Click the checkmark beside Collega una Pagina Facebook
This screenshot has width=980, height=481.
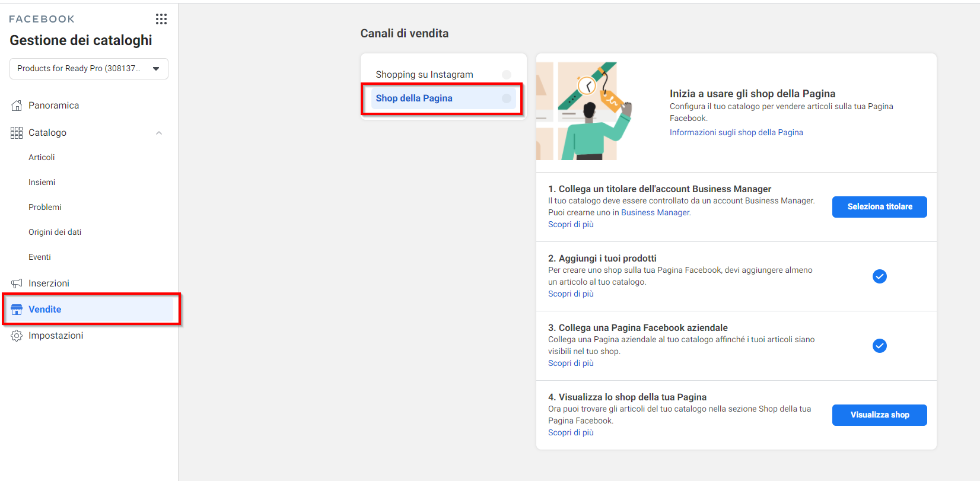[879, 346]
